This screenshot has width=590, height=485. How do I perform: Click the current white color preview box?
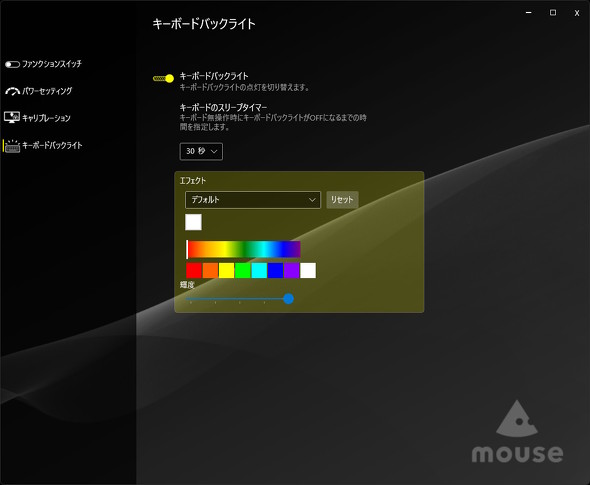pyautogui.click(x=193, y=222)
